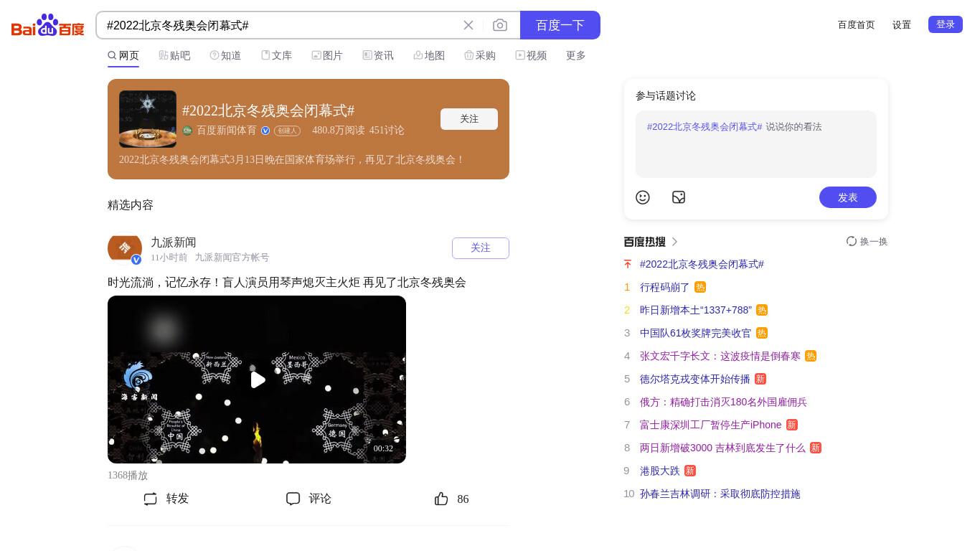Select the 网页 tab
The image size is (980, 551).
click(x=123, y=55)
